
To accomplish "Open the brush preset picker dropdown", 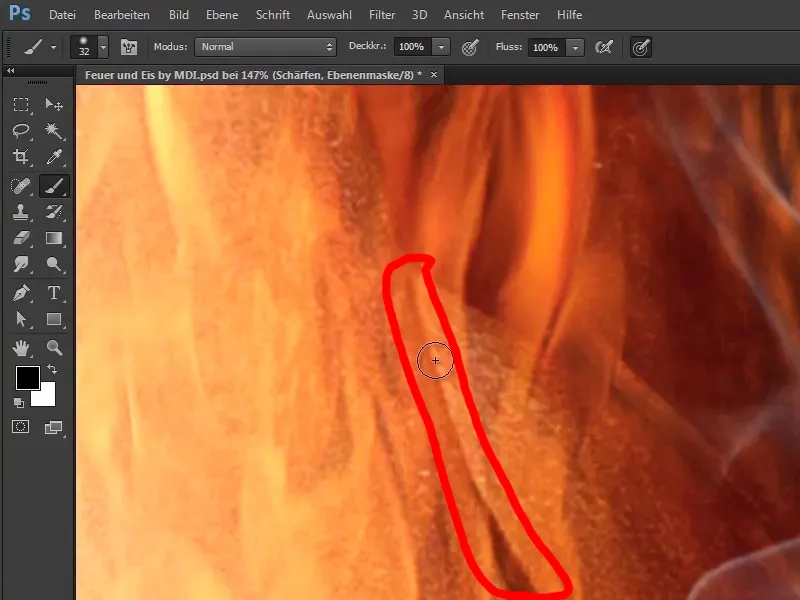I will [103, 47].
